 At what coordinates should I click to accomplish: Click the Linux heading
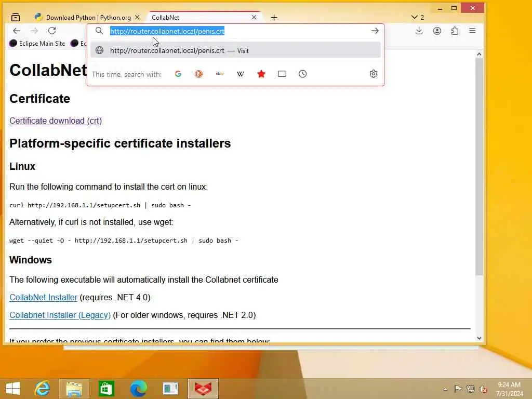(22, 166)
